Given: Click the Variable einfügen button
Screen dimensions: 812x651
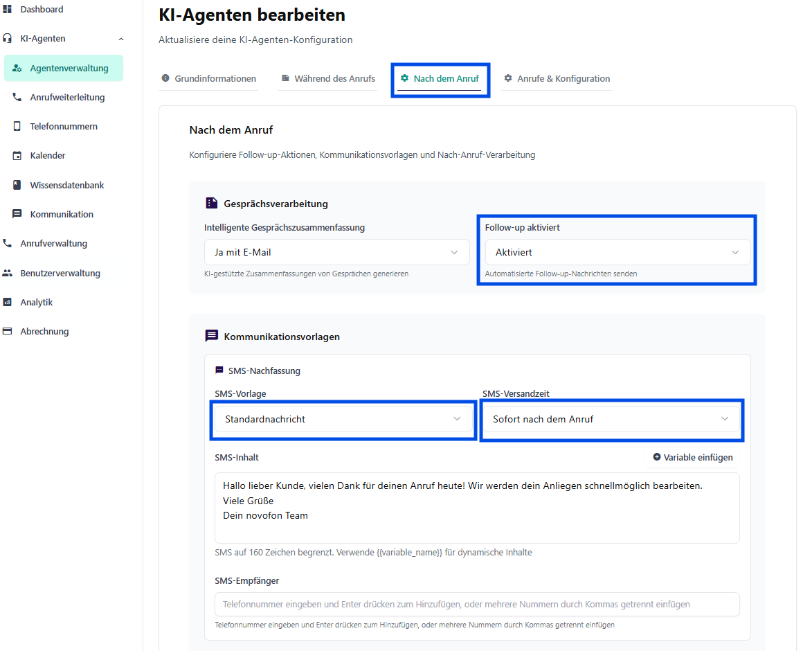Looking at the screenshot, I should pyautogui.click(x=692, y=458).
